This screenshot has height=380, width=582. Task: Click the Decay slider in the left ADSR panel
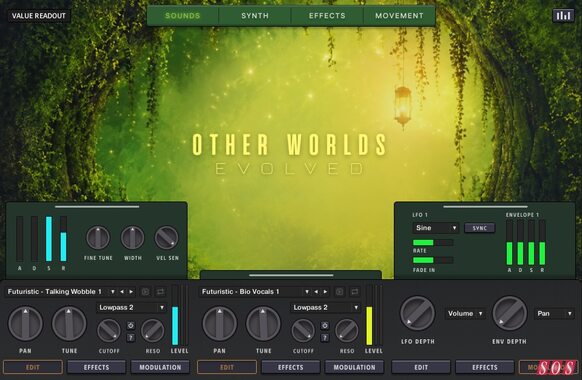tap(34, 239)
